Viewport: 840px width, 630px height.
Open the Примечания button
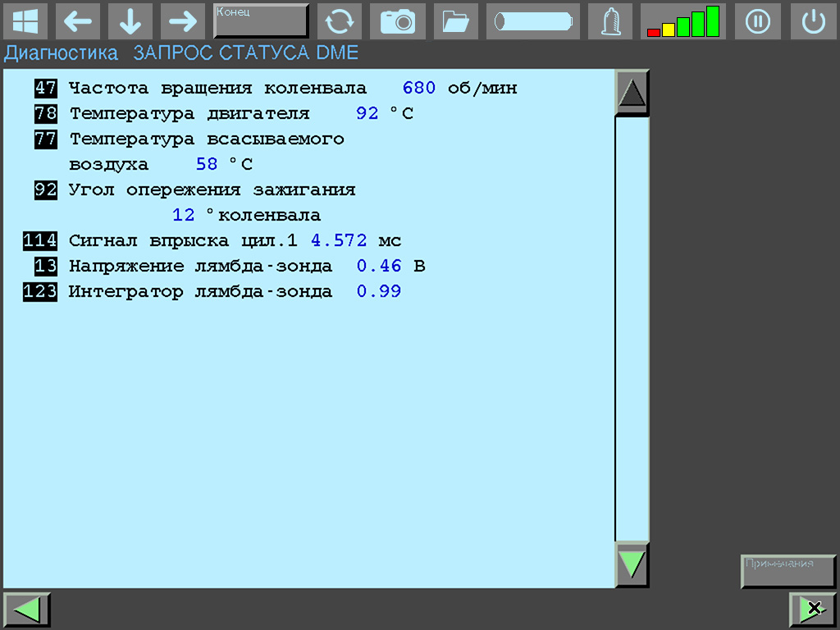(788, 571)
